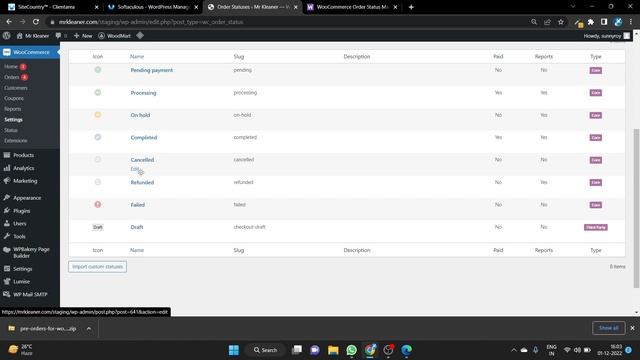Click the New content plus item
The image size is (640, 360).
click(83, 36)
